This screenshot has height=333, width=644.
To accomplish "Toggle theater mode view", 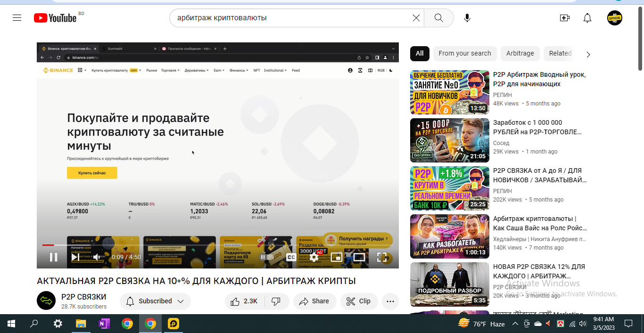I will 359,257.
